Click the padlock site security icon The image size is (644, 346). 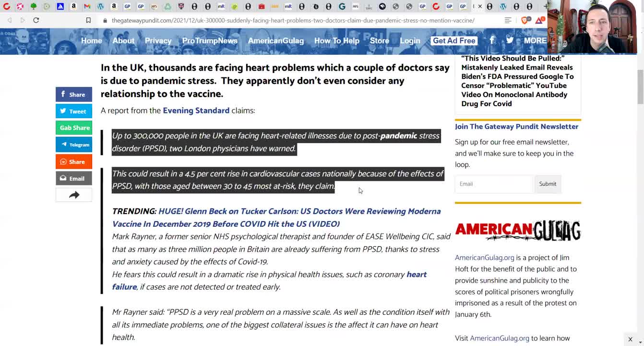coord(105,21)
